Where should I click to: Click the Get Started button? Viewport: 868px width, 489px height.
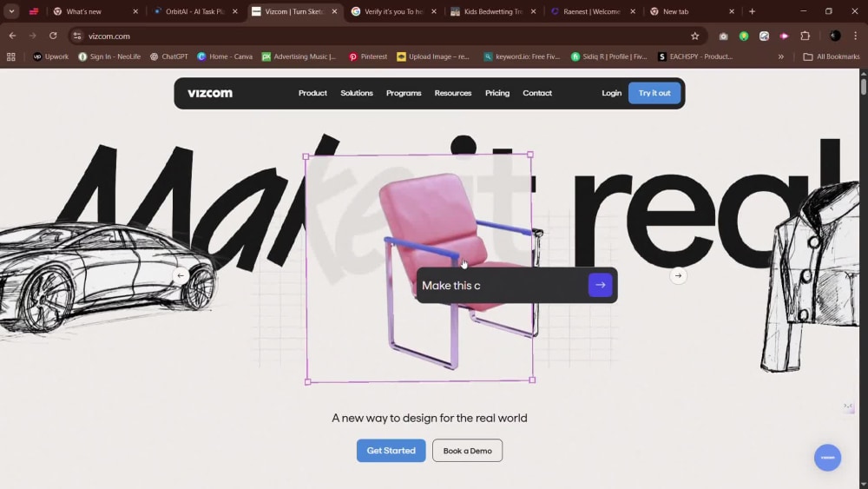[x=391, y=450]
